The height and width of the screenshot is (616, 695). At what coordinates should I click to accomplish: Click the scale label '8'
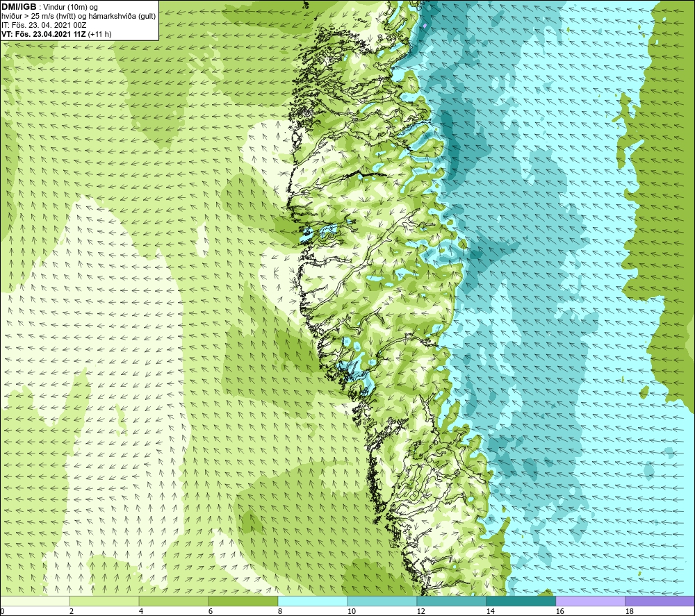coord(280,612)
